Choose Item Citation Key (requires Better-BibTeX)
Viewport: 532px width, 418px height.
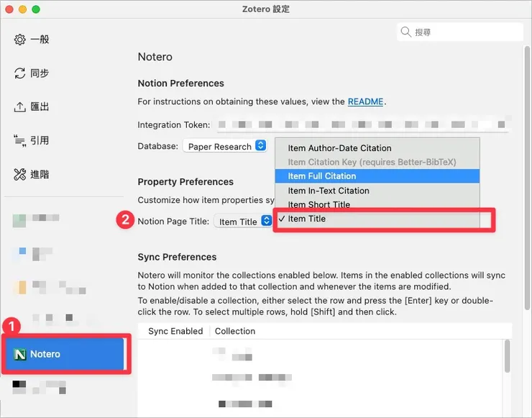point(377,162)
